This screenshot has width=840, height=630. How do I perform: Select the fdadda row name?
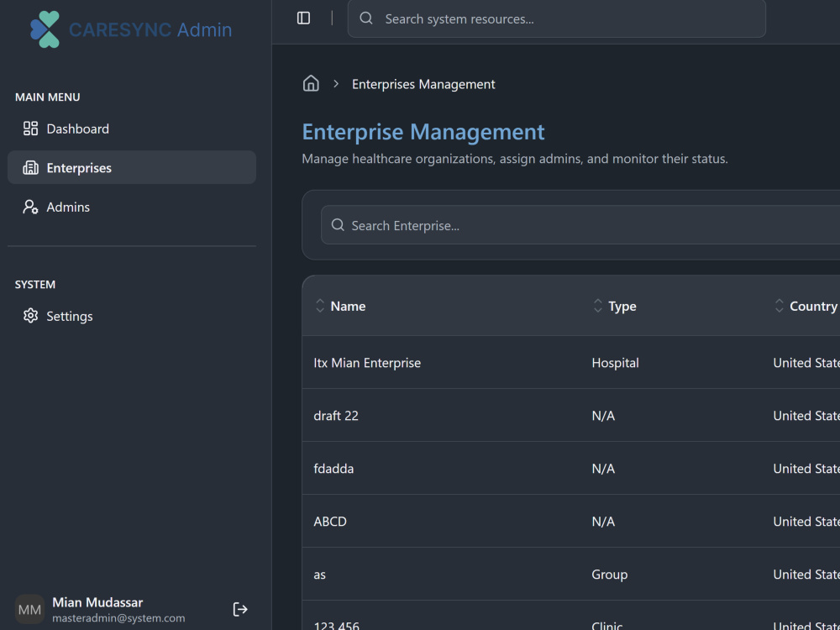(333, 469)
